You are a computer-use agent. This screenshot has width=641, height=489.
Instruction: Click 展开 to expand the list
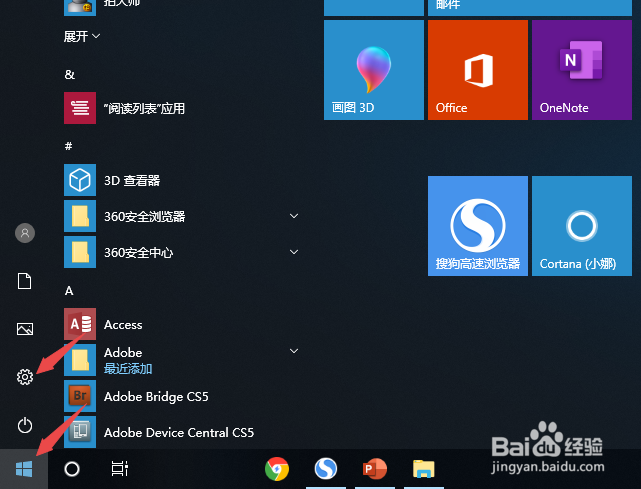82,36
